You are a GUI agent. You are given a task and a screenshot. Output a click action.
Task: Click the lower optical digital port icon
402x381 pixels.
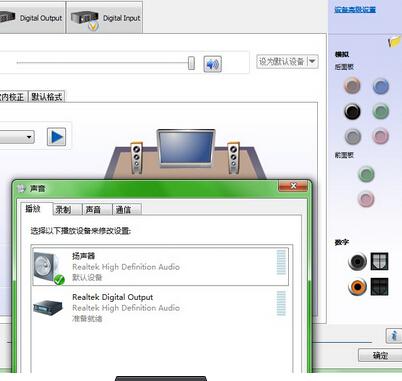point(380,287)
